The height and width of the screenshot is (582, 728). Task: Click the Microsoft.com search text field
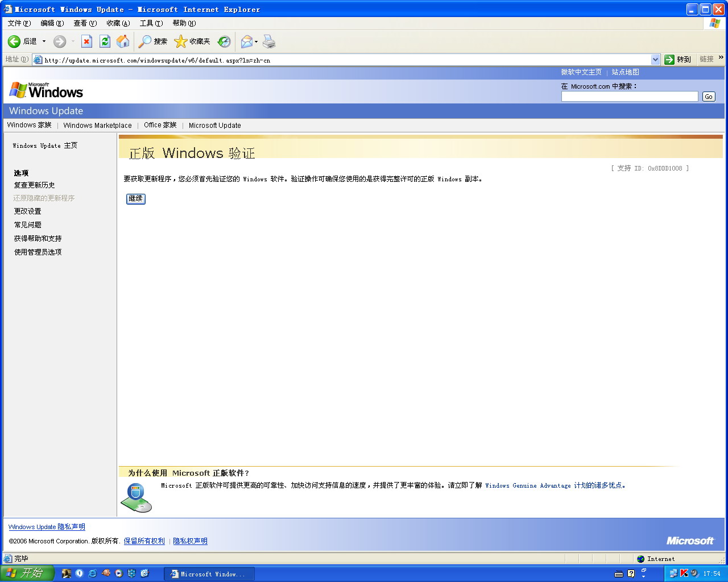[x=630, y=97]
